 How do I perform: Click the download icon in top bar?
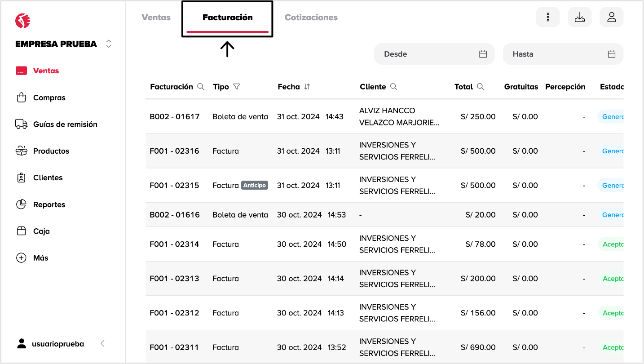[x=580, y=18]
